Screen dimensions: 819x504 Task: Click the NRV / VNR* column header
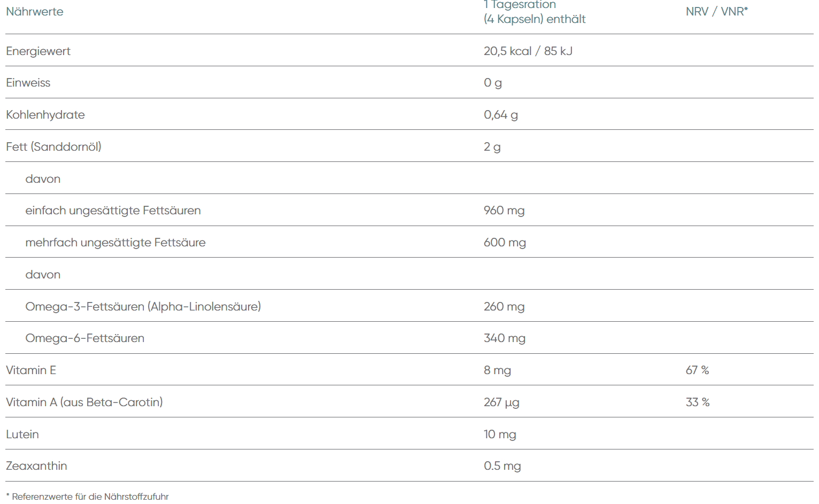[716, 12]
